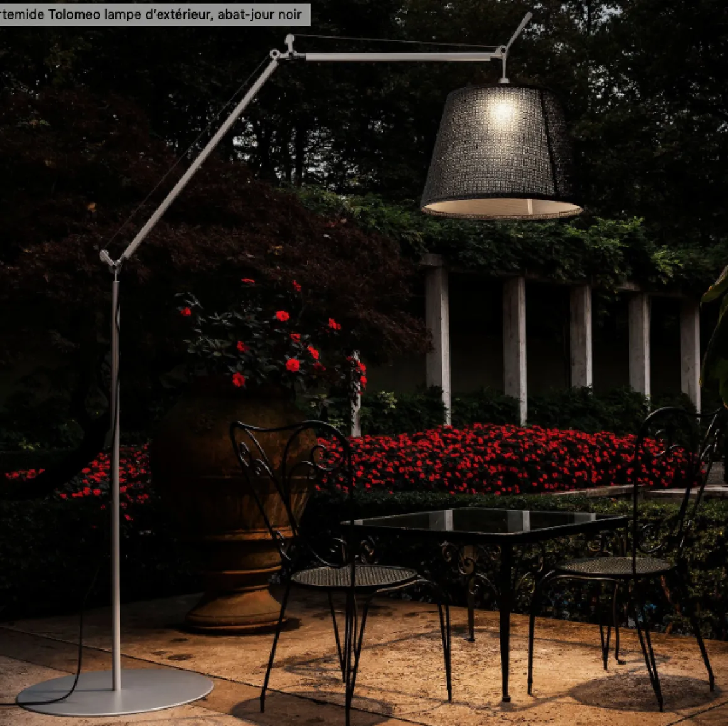Click the right wrought-iron chair seat
The height and width of the screenshot is (726, 728).
pos(615,565)
